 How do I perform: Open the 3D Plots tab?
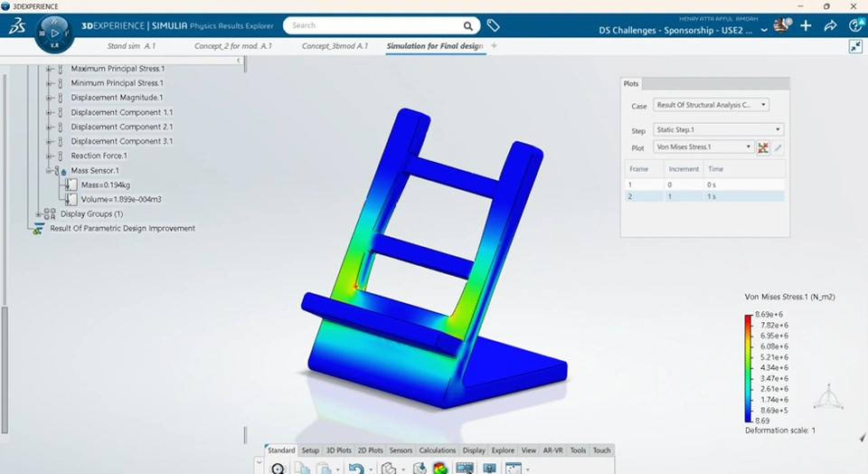click(x=339, y=450)
